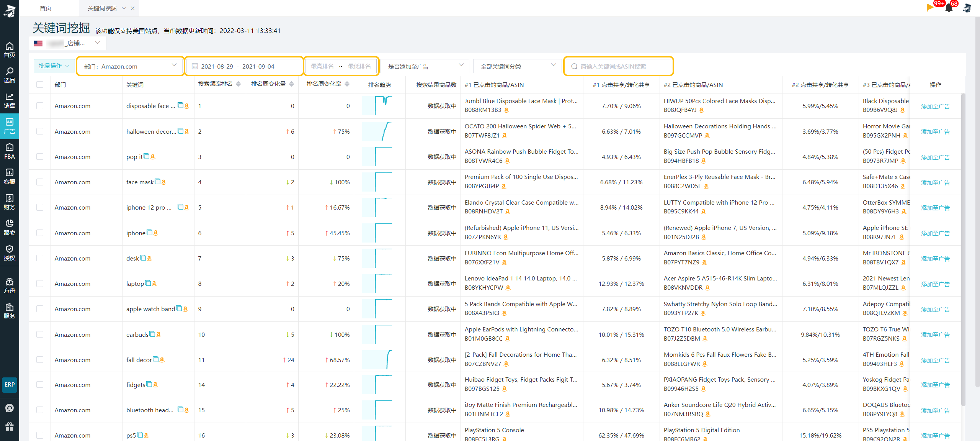The width and height of the screenshot is (980, 441).
Task: Open the 首页 home sidebar icon
Action: (x=9, y=50)
